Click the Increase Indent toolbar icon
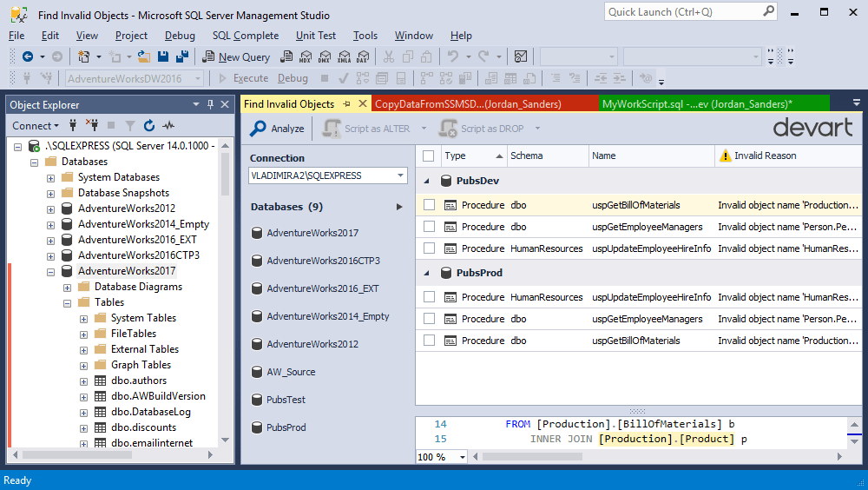868x490 pixels. [620, 79]
